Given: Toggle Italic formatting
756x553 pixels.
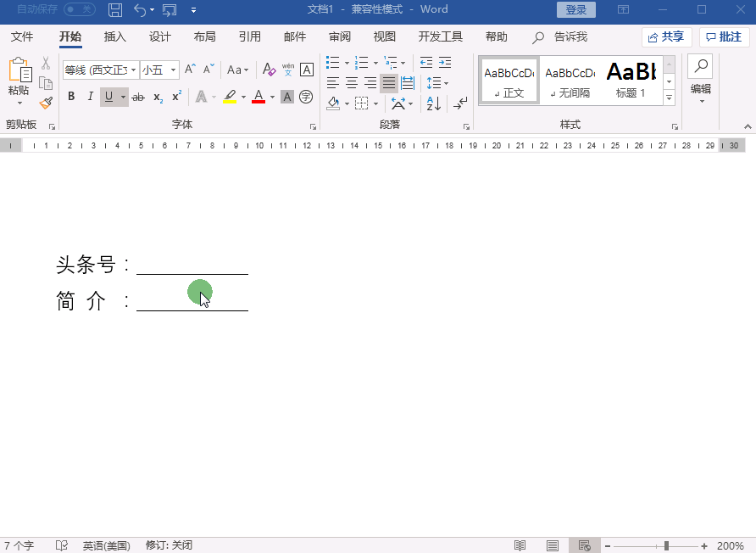Looking at the screenshot, I should coord(90,97).
